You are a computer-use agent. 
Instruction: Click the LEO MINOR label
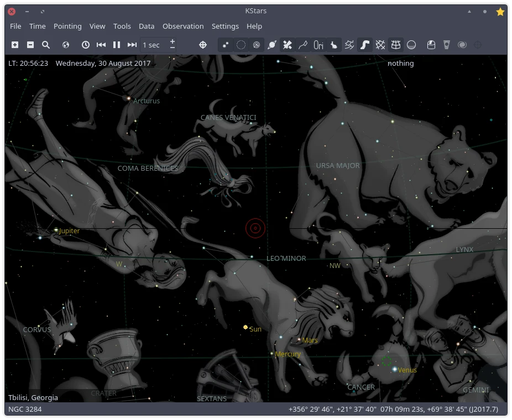286,259
